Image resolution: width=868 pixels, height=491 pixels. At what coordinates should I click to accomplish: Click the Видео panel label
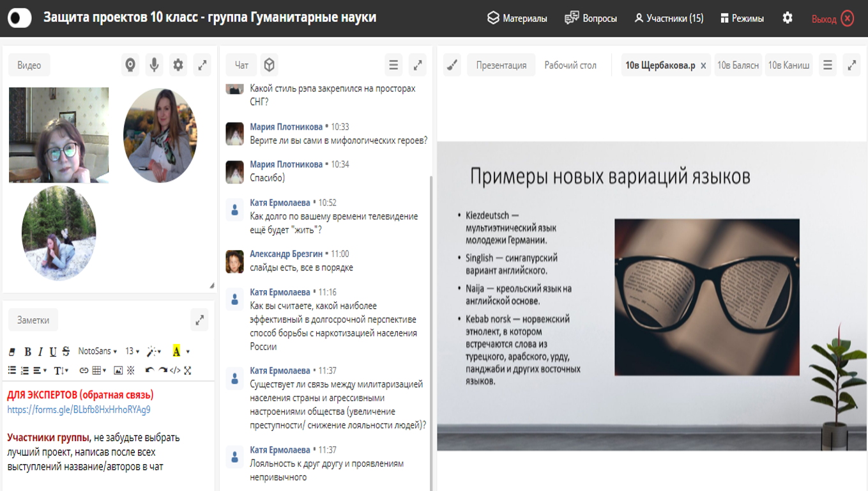(x=29, y=65)
